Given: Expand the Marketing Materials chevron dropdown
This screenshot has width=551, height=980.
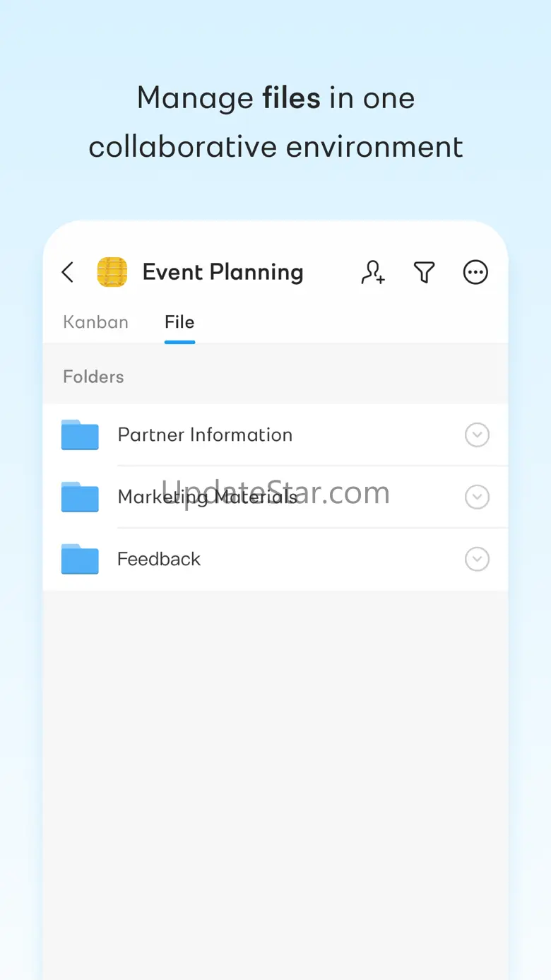Looking at the screenshot, I should point(477,497).
